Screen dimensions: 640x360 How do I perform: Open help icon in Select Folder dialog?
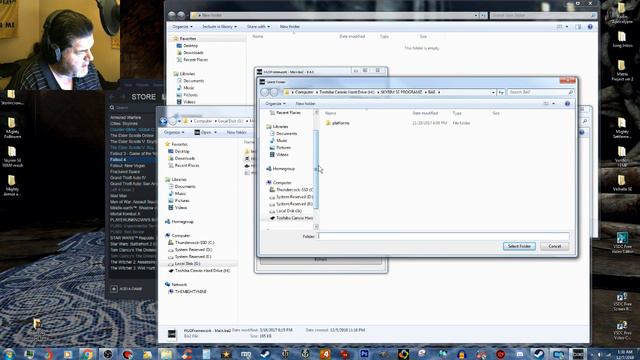567,104
